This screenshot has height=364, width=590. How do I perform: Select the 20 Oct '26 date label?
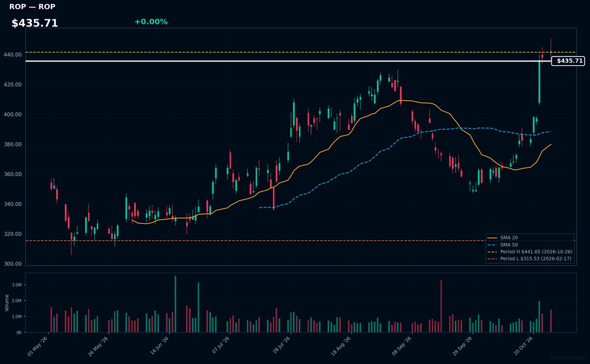tap(523, 345)
